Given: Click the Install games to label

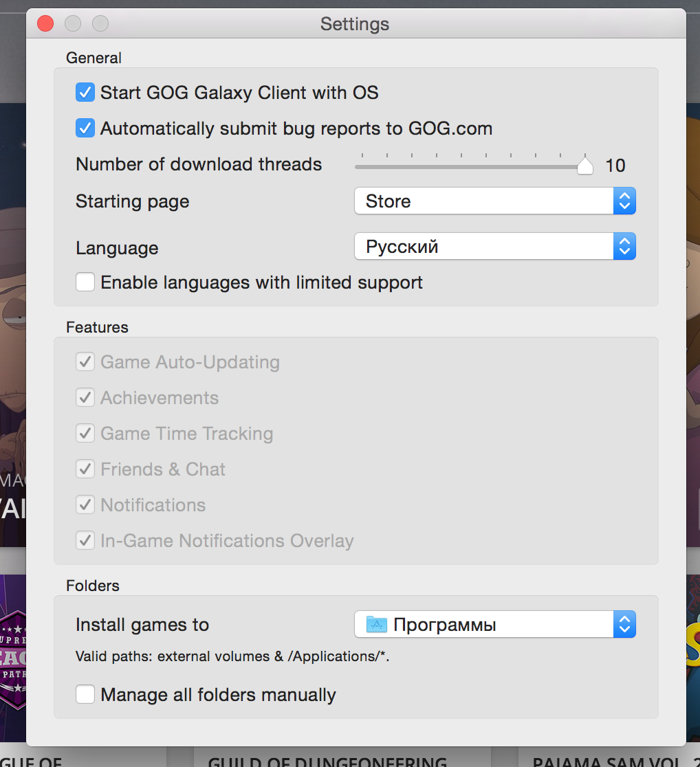Looking at the screenshot, I should point(142,625).
